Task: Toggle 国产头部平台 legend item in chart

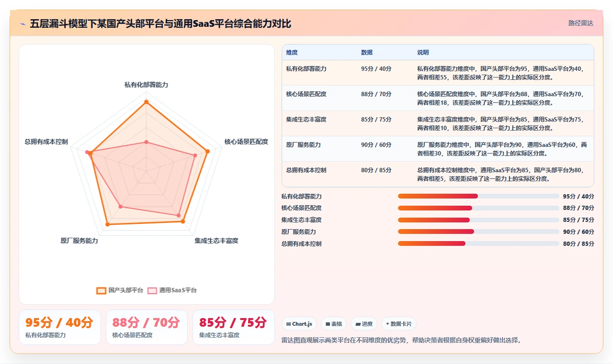Action: 120,290
